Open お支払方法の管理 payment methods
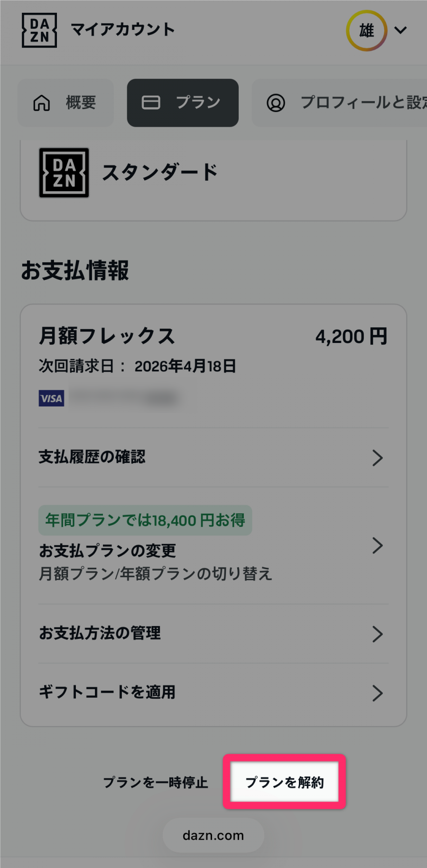 click(x=100, y=633)
